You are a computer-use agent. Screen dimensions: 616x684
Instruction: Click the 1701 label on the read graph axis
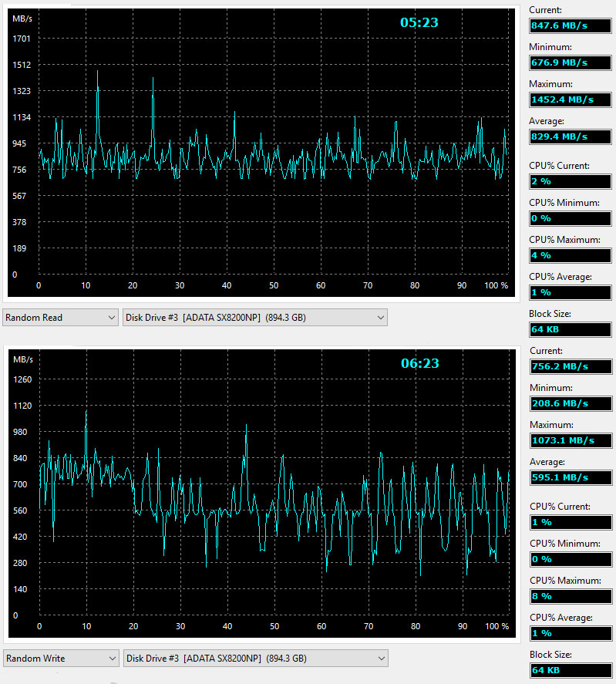(x=21, y=39)
